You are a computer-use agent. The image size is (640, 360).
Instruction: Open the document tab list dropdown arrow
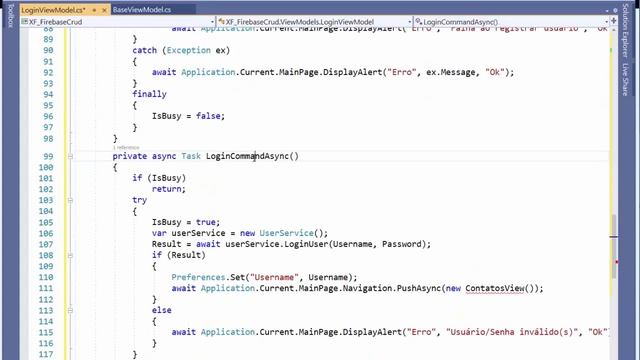[607, 10]
